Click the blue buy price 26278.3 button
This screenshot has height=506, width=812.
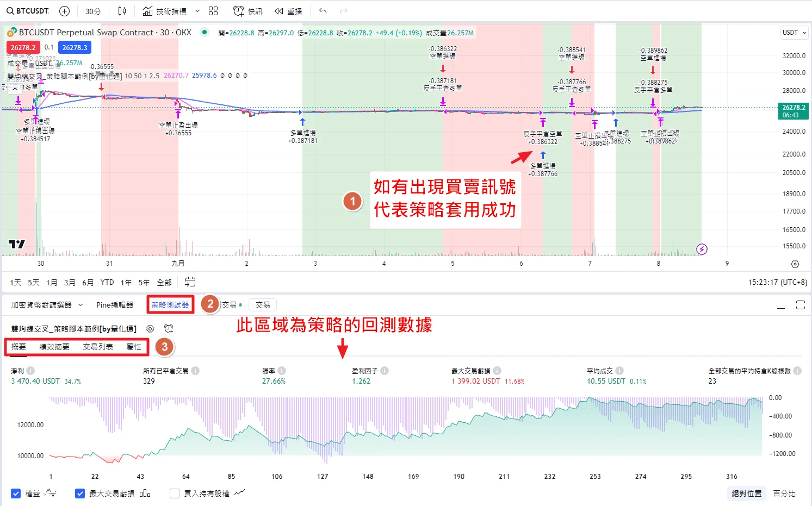click(75, 47)
